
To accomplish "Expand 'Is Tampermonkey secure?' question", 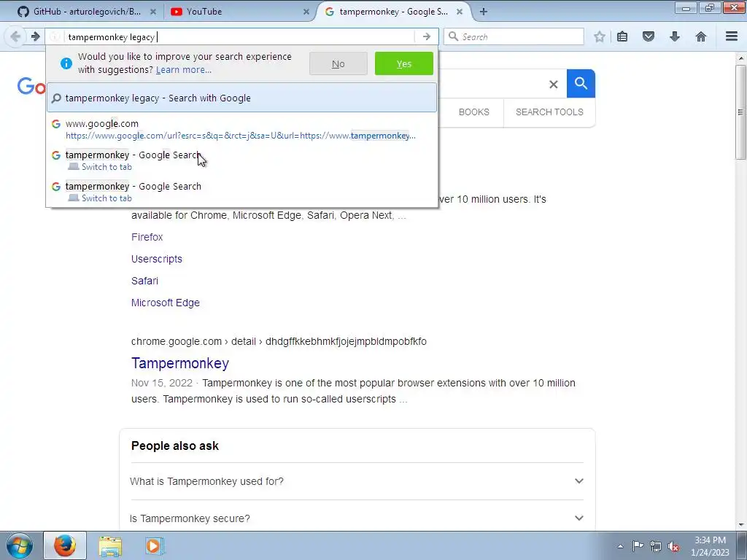I will (x=357, y=518).
